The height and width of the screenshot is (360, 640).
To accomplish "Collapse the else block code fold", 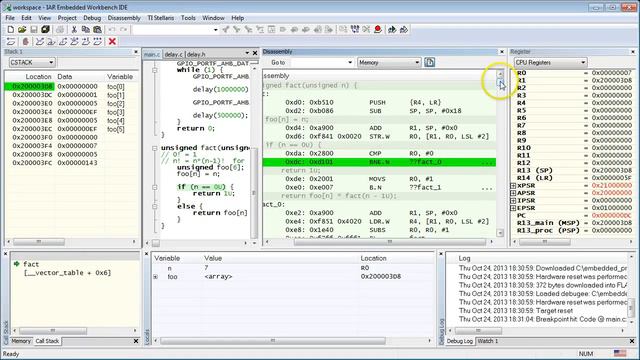I will [x=155, y=207].
